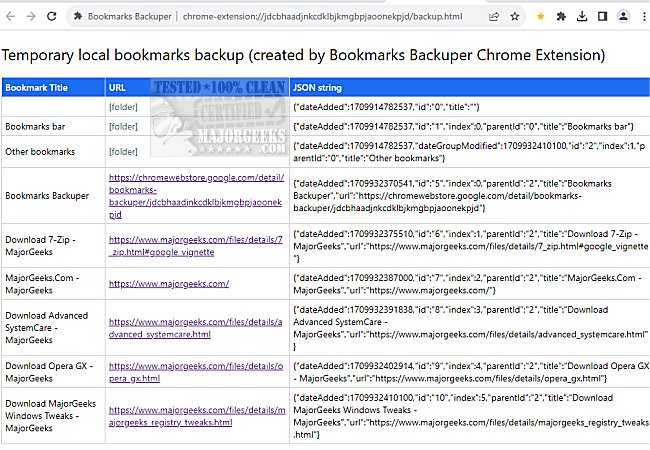Viewport: 650px width, 450px height.
Task: Open the advanced_systemcare.html link
Action: point(196,327)
